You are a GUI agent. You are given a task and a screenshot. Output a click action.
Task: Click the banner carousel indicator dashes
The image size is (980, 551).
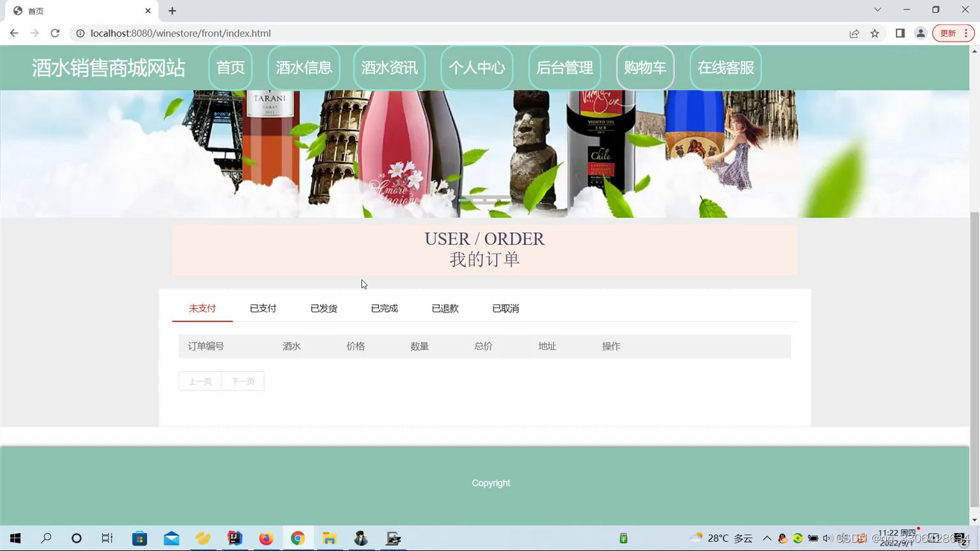[484, 199]
